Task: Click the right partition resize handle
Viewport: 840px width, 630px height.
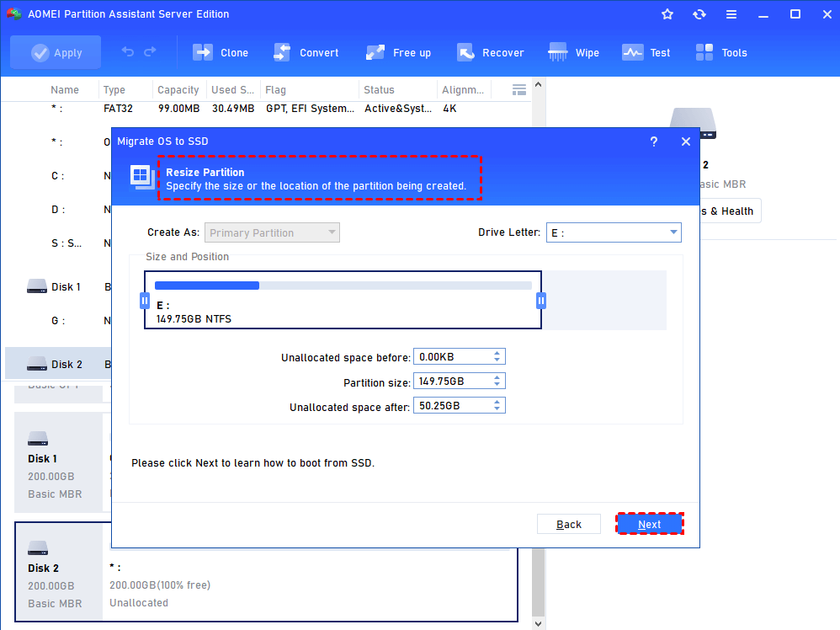Action: 541,301
